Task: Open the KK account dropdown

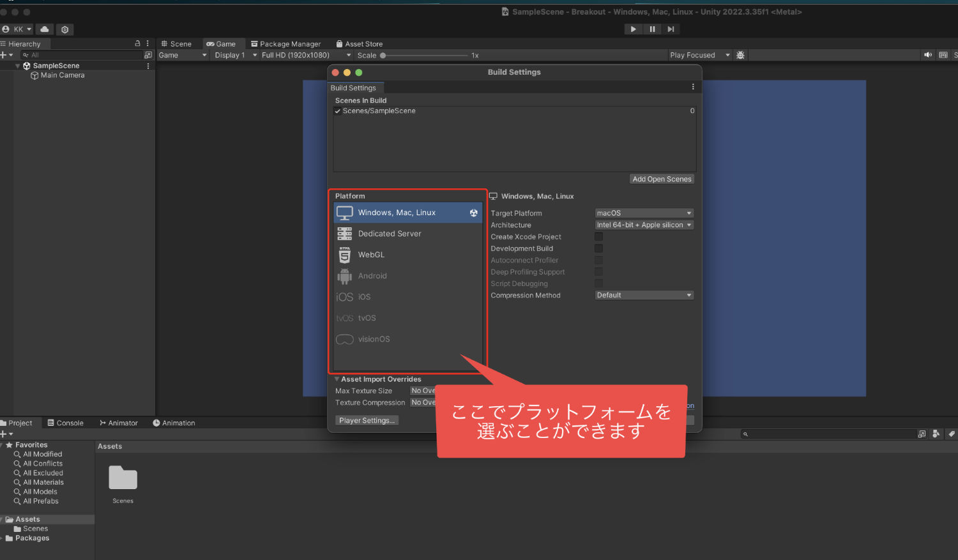Action: 17,29
